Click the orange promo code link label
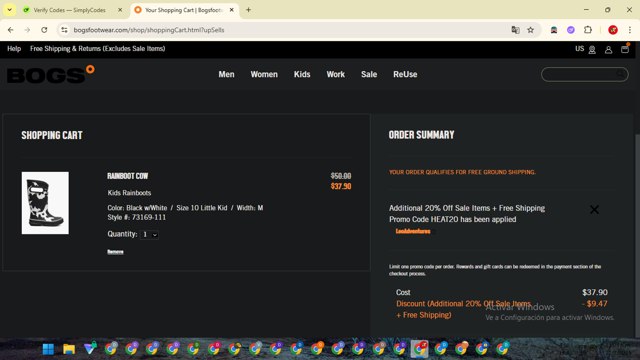Viewport: 640px width, 360px height. [x=413, y=231]
